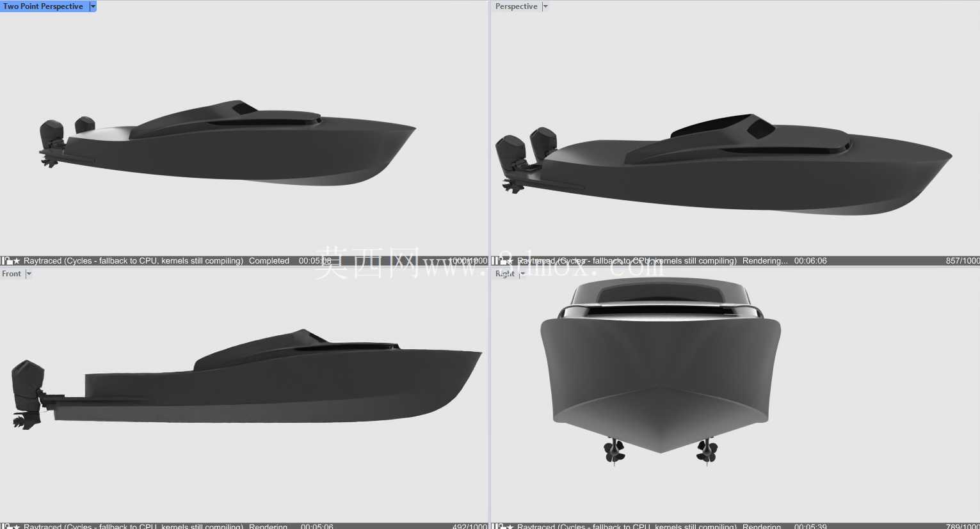Click 'Raytraced (Cycles...' label in Two Point Perspective
Image resolution: width=980 pixels, height=529 pixels.
point(133,261)
